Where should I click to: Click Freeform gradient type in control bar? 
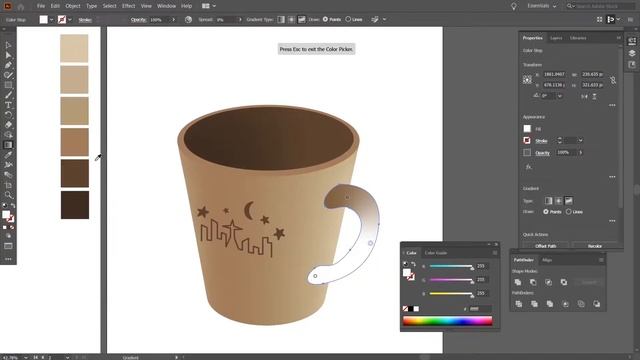(301, 19)
